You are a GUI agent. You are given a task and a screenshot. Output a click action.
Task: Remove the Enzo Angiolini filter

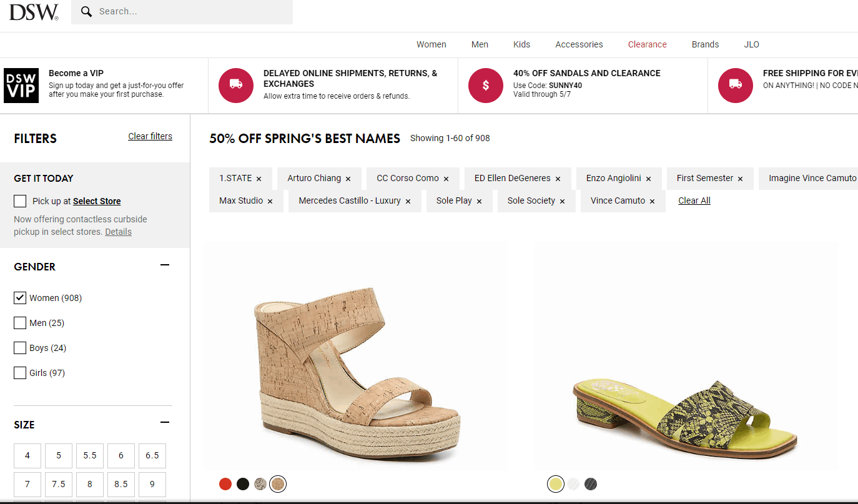point(648,179)
